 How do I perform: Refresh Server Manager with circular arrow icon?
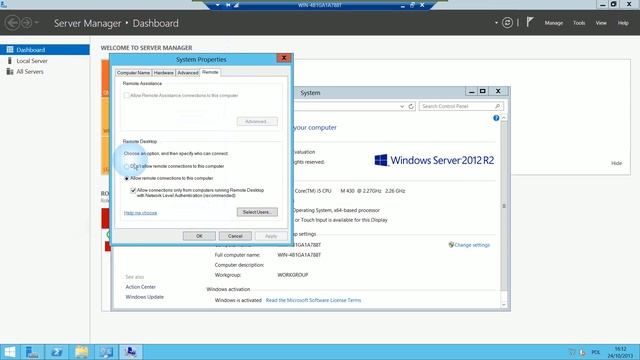507,23
